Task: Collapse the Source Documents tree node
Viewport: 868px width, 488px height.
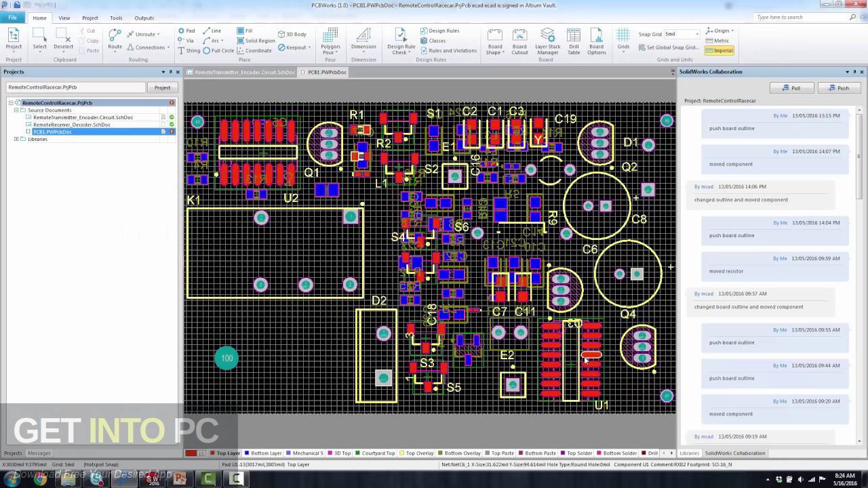Action: pyautogui.click(x=16, y=110)
